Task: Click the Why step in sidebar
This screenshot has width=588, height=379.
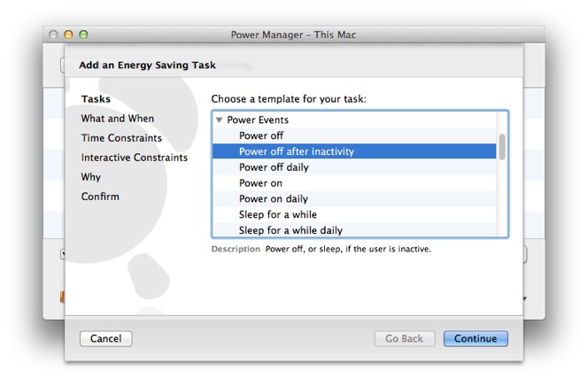Action: [x=90, y=177]
